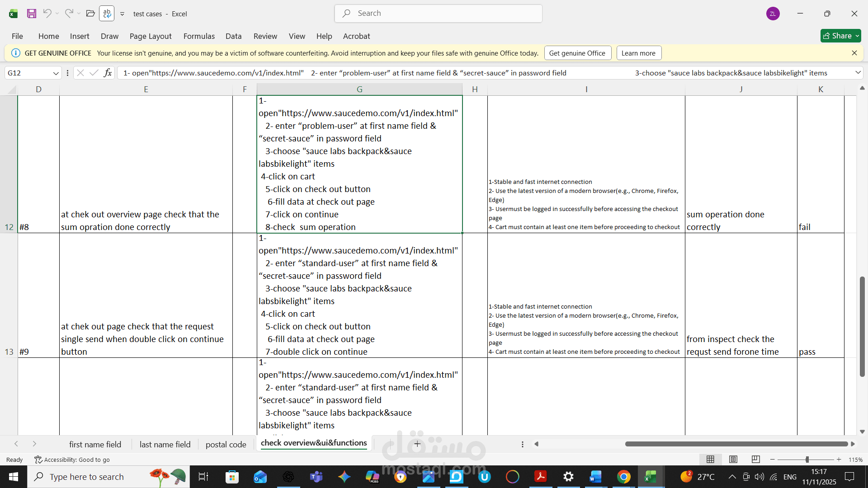Switch to Page Break Preview view icon
Image resolution: width=868 pixels, height=488 pixels.
coord(755,460)
